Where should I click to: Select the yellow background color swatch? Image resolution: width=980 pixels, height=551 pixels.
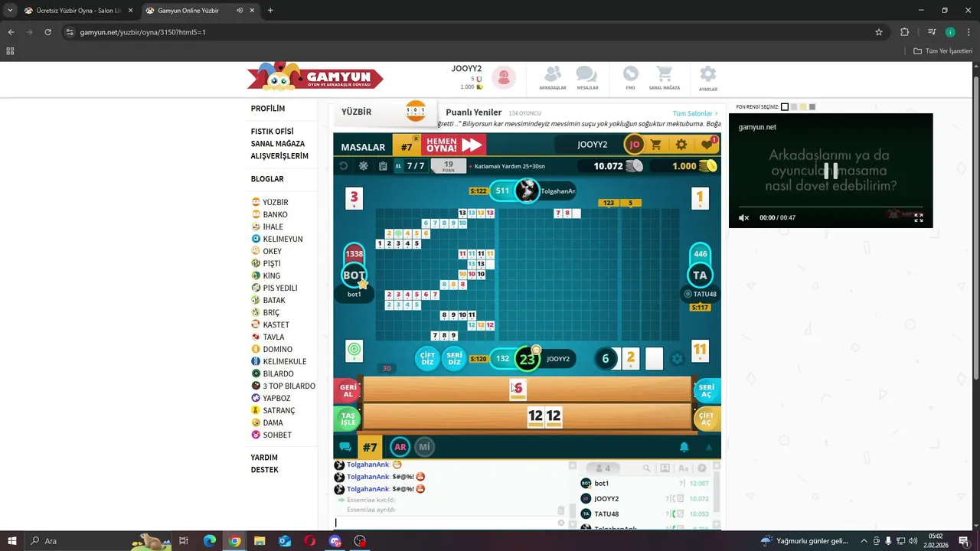[x=803, y=107]
